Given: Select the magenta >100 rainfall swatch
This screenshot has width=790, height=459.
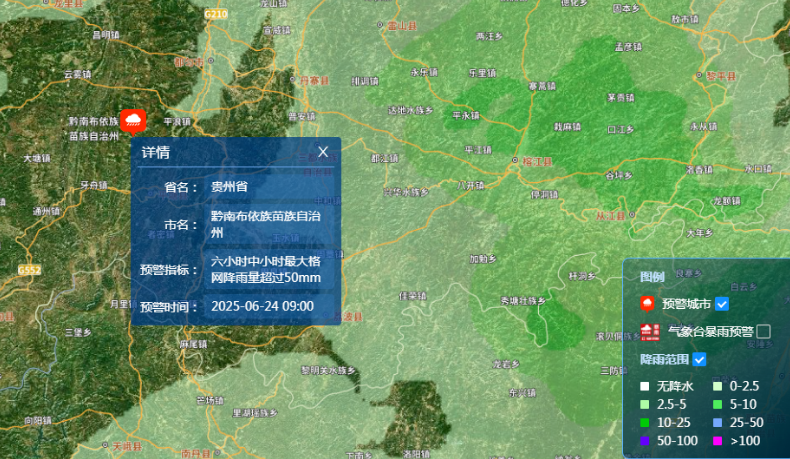Looking at the screenshot, I should click(x=717, y=440).
